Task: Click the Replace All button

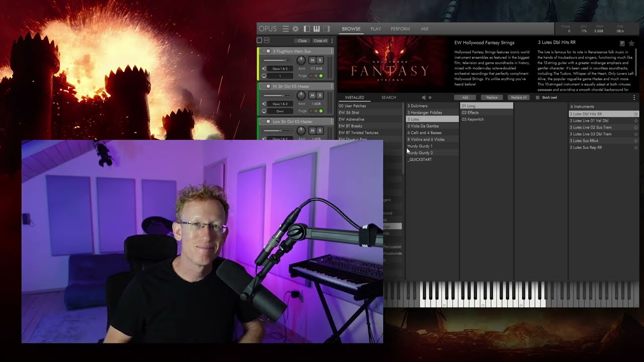Action: pyautogui.click(x=519, y=98)
